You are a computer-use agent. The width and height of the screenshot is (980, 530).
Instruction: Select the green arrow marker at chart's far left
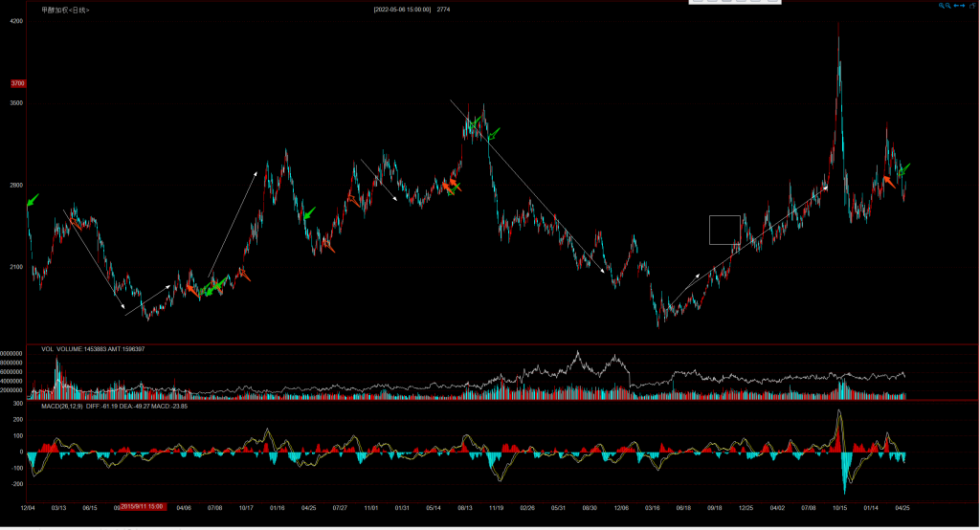tap(33, 200)
